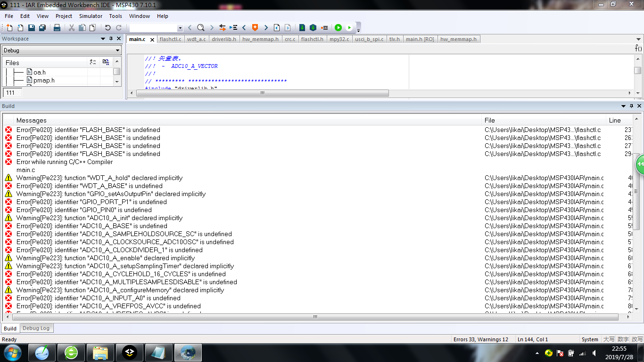
Task: Show hidden system tray icons
Action: pyautogui.click(x=537, y=353)
